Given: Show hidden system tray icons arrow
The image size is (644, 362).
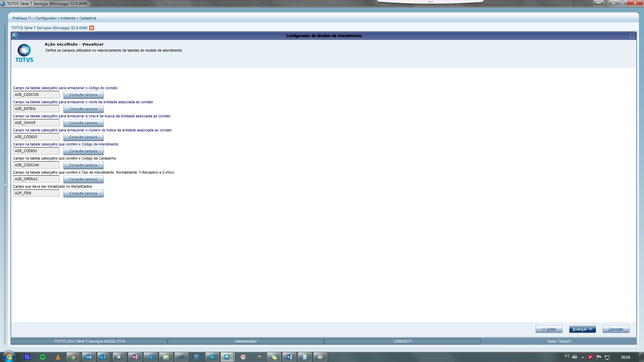Looking at the screenshot, I should [583, 357].
